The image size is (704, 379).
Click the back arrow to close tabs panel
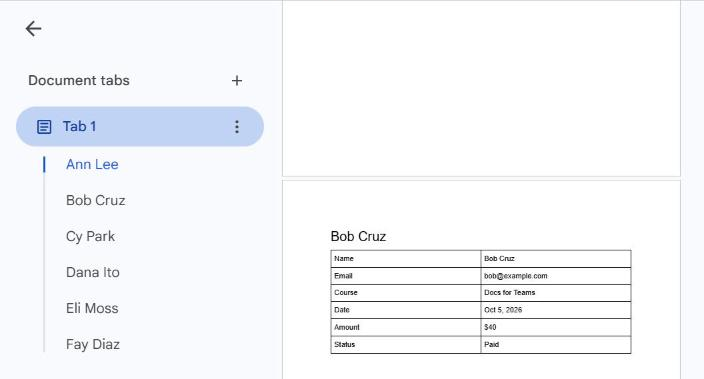[33, 29]
